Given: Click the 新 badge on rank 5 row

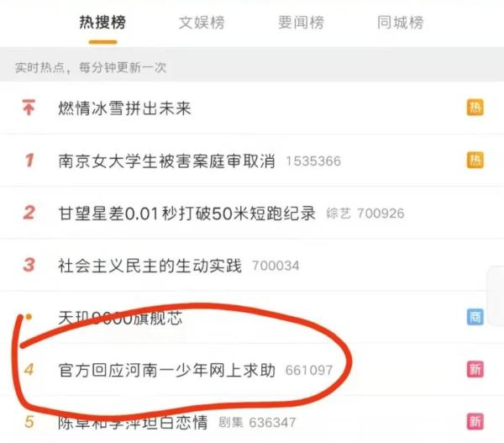Looking at the screenshot, I should pos(475,421).
